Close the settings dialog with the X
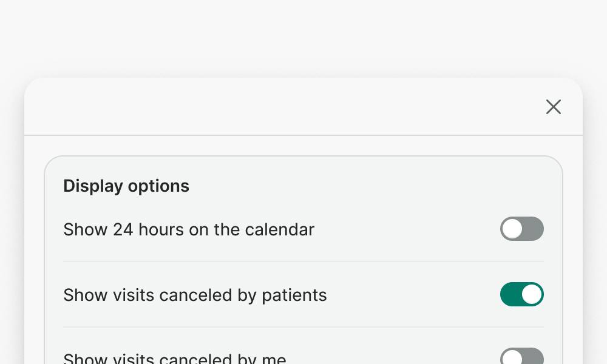Screen dimensions: 607x364 (x=553, y=107)
